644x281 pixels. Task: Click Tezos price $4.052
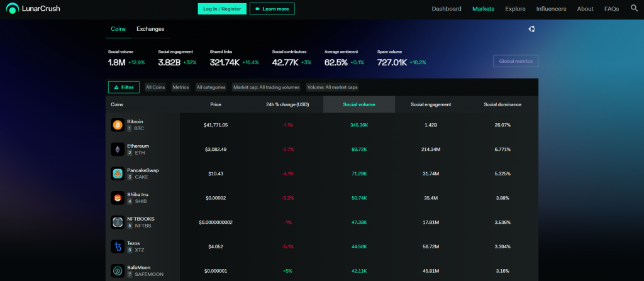pyautogui.click(x=216, y=246)
